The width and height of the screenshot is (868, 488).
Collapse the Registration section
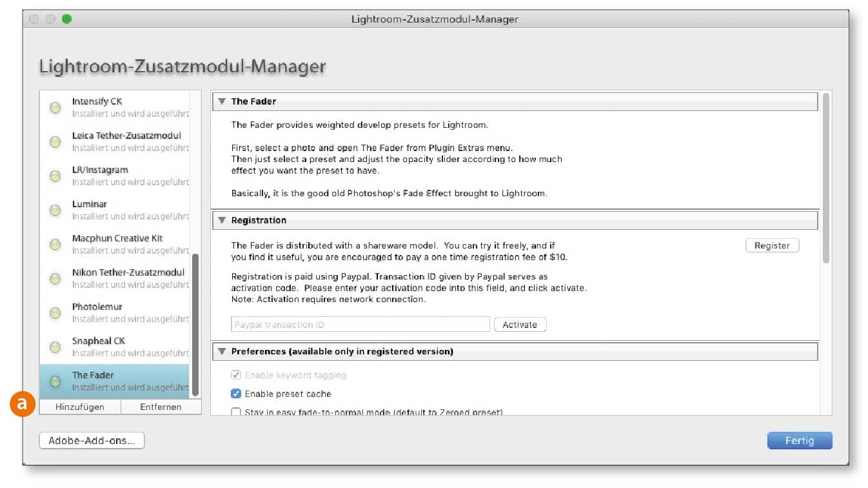tap(222, 220)
